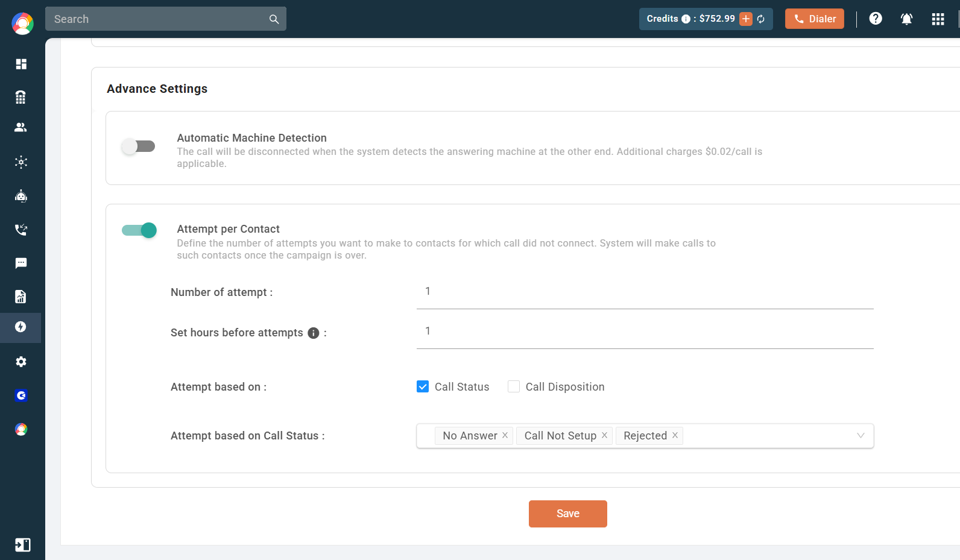Open the notifications bell
Screen dimensions: 960x560
coord(906,19)
